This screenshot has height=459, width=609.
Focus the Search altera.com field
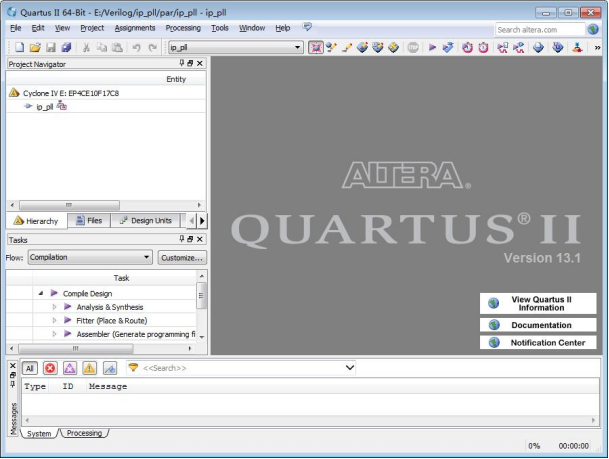(540, 30)
